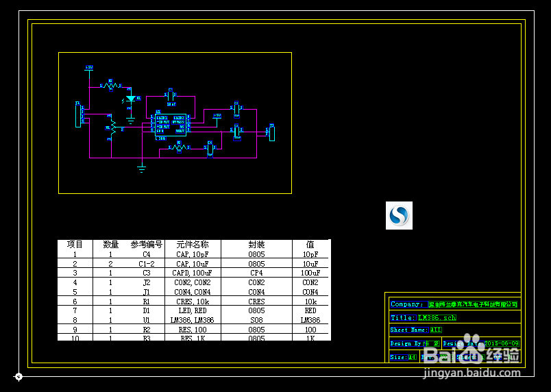The image size is (551, 392).
Task: Click the 项目 column header
Action: tap(75, 245)
